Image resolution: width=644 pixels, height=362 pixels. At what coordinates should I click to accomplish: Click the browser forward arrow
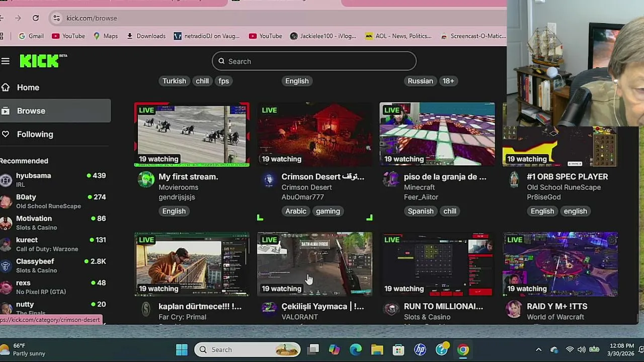click(18, 18)
